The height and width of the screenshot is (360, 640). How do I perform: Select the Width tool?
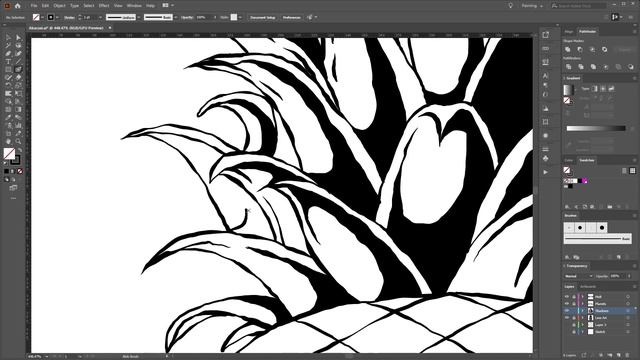(8, 93)
